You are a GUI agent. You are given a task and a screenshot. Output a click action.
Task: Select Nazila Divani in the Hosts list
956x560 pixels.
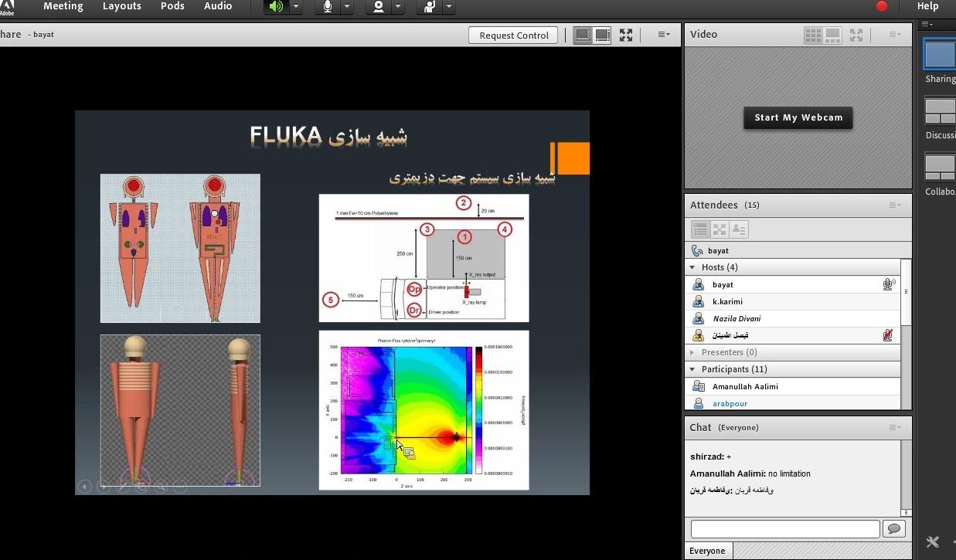click(793, 318)
